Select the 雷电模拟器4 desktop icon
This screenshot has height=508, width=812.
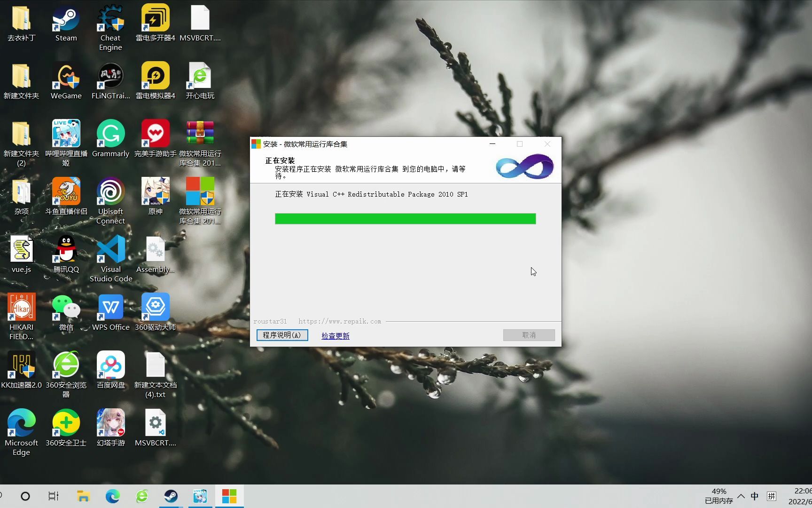click(155, 81)
